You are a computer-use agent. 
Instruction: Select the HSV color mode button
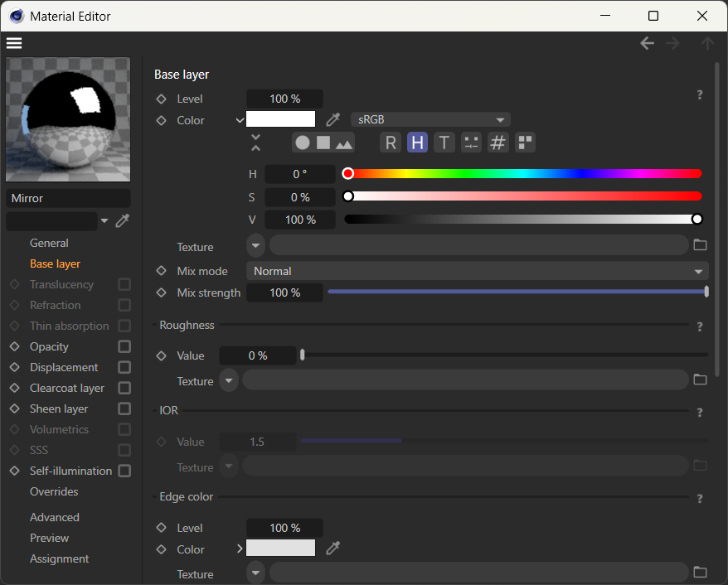coord(417,143)
